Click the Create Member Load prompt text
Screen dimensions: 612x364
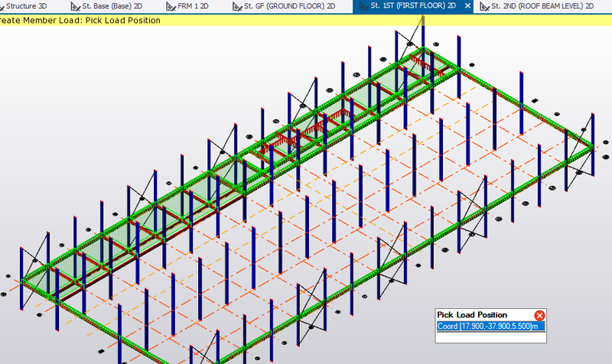coord(80,21)
